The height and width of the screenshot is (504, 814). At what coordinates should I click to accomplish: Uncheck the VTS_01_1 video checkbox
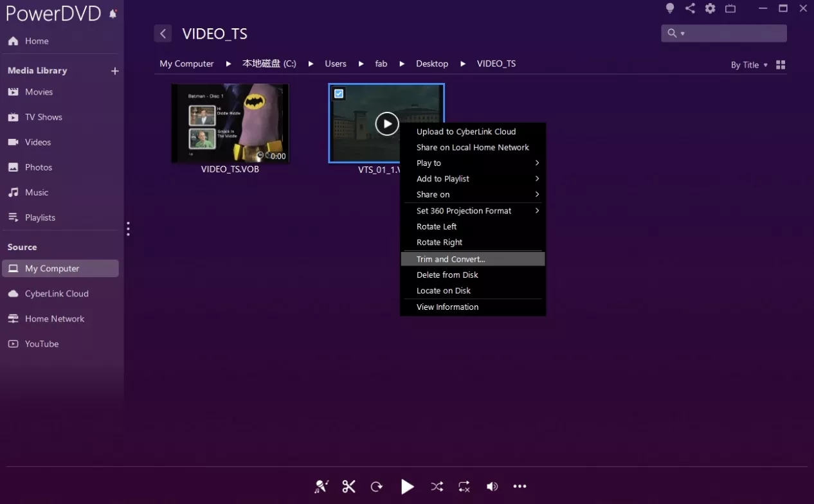coord(339,94)
